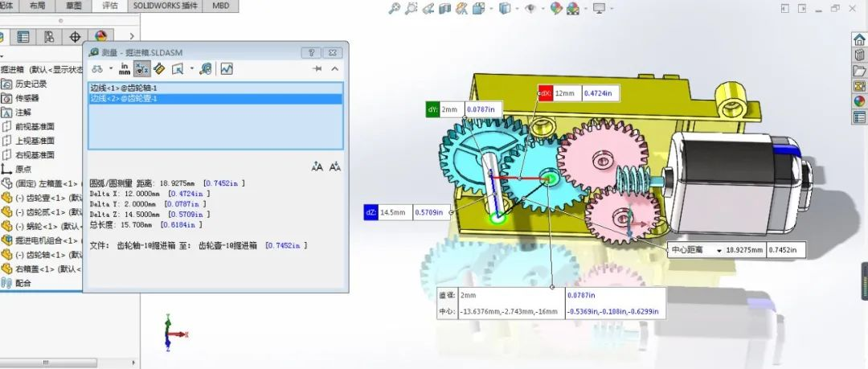The height and width of the screenshot is (369, 868).
Task: Toggle the Hide/Show Items eye icon
Action: 530,9
